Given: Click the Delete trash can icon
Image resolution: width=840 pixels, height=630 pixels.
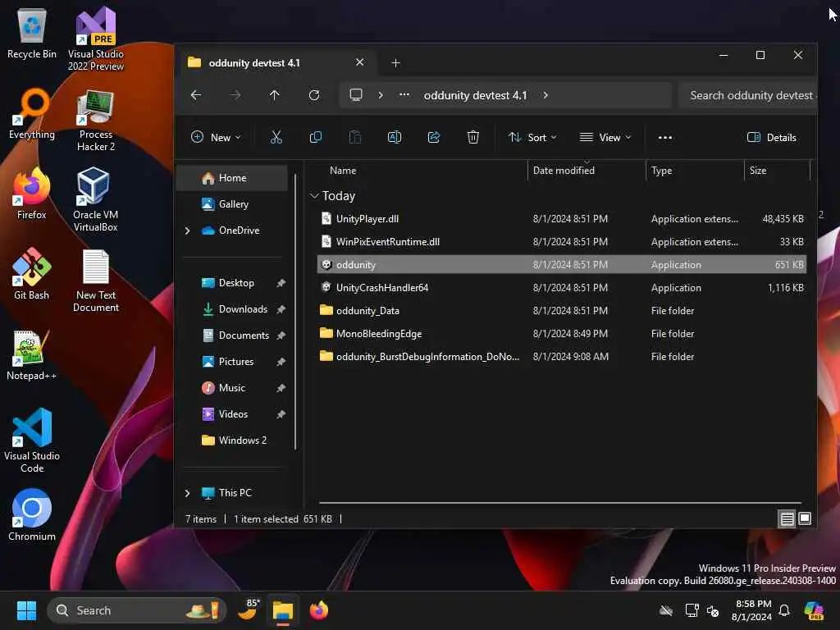Looking at the screenshot, I should click(x=472, y=138).
